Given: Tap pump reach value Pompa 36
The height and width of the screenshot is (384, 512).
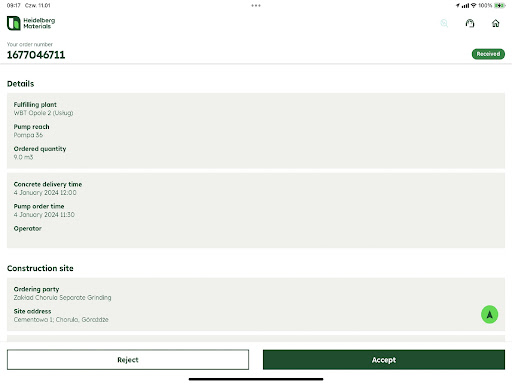Looking at the screenshot, I should (28, 135).
